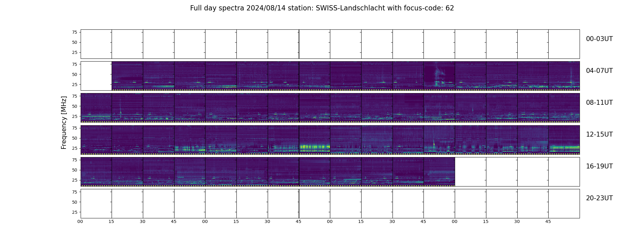Click the 75 tick of the 16-19UT row
This screenshot has height=245, width=644.
point(75,160)
